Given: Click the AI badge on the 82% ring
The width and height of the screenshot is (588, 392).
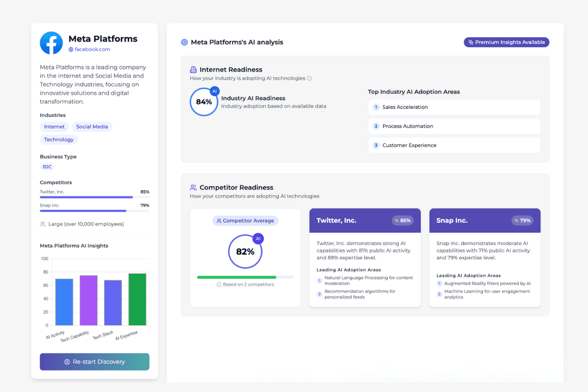Looking at the screenshot, I should coord(257,239).
